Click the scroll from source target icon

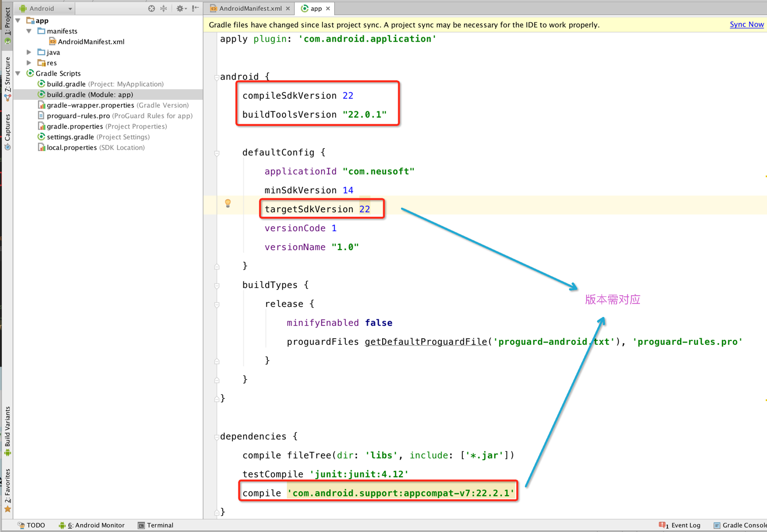[152, 8]
